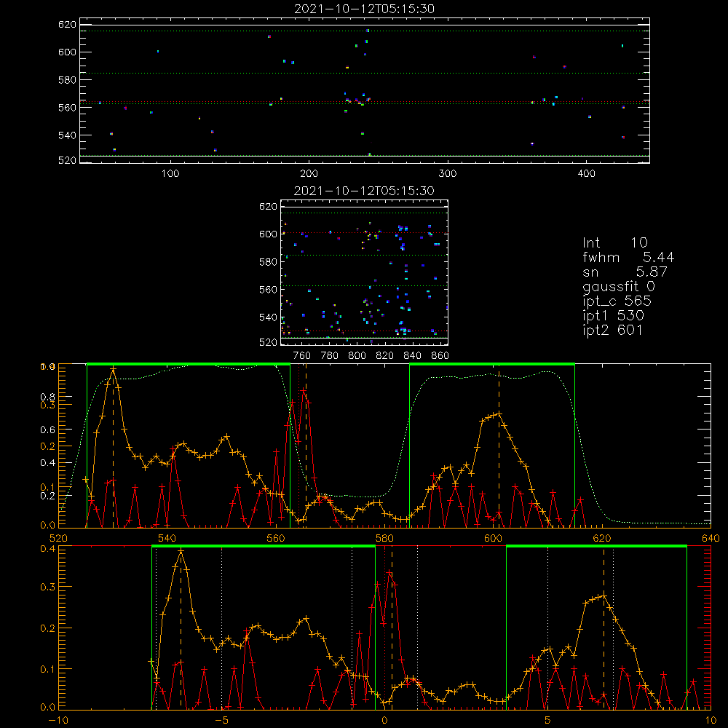
Task: Click the 'ipt1 530' value
Action: point(613,316)
